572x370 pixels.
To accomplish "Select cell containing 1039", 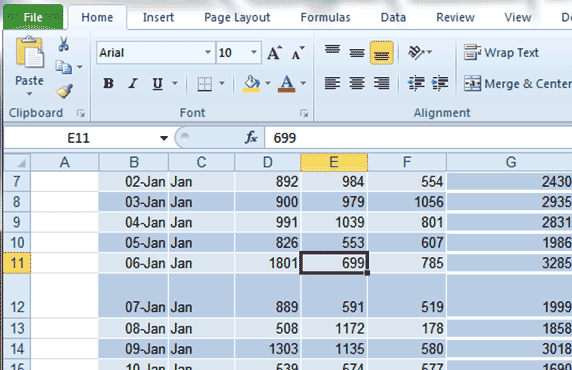I will [334, 222].
